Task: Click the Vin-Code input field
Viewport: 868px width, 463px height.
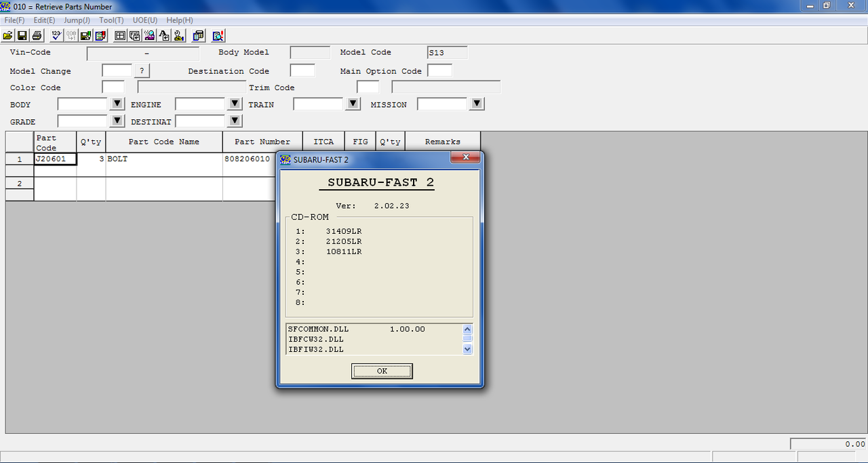Action: pos(143,53)
